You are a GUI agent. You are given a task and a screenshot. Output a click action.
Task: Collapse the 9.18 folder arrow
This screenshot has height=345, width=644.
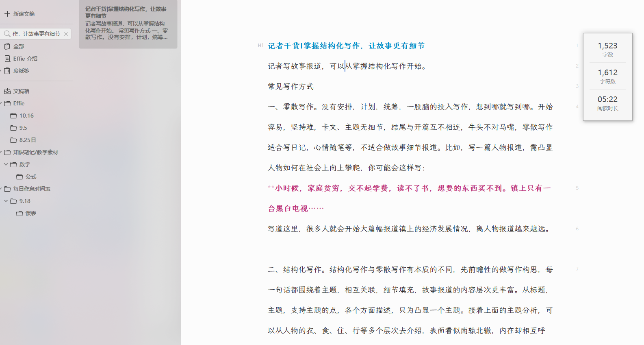(x=6, y=201)
